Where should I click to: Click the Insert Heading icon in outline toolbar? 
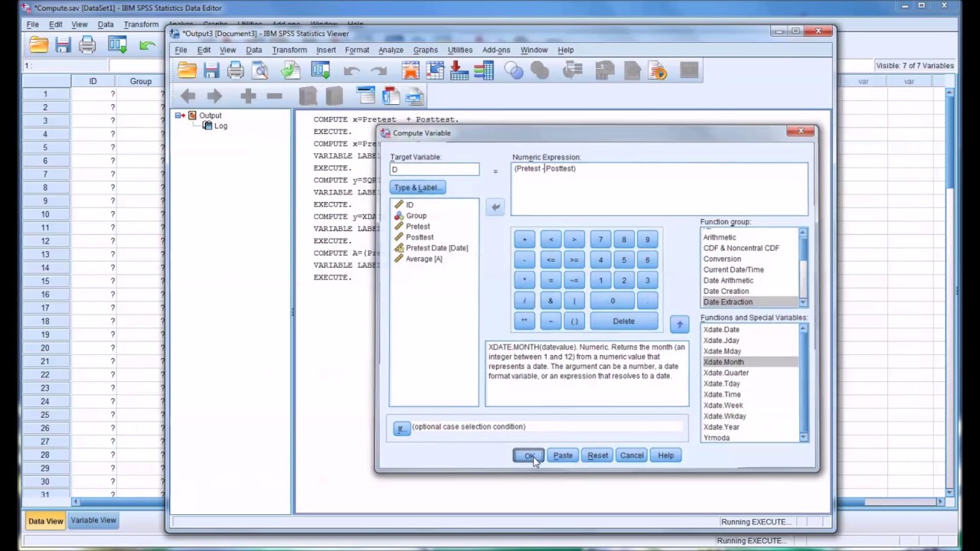(x=366, y=96)
